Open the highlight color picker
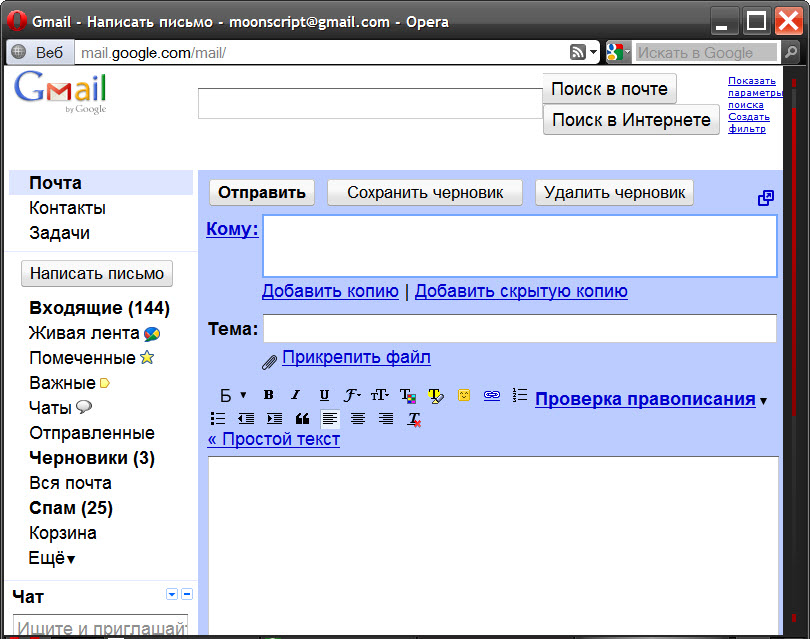810x639 pixels. click(436, 396)
